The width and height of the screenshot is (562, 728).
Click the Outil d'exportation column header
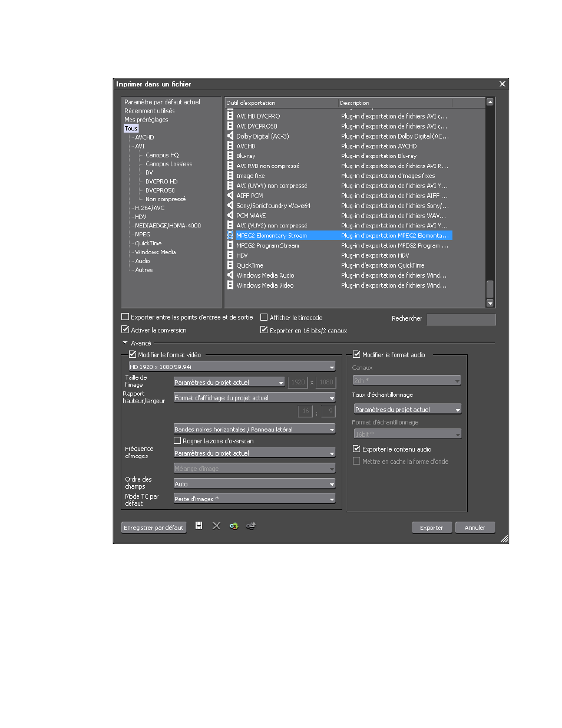(282, 103)
